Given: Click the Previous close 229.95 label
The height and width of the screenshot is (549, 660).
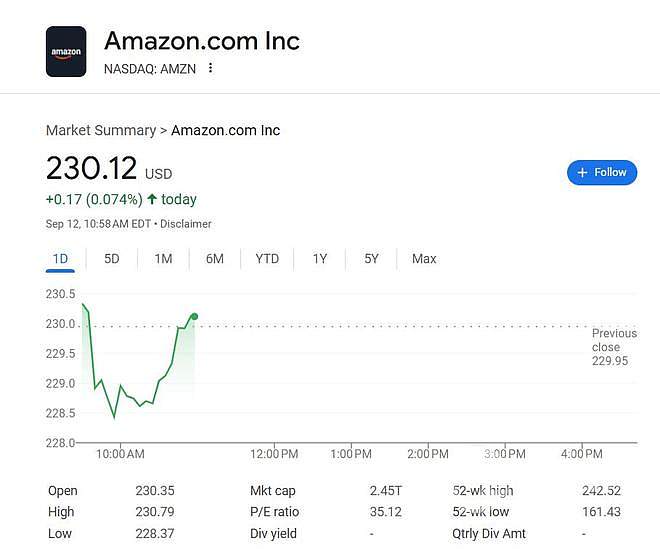Looking at the screenshot, I should click(614, 347).
